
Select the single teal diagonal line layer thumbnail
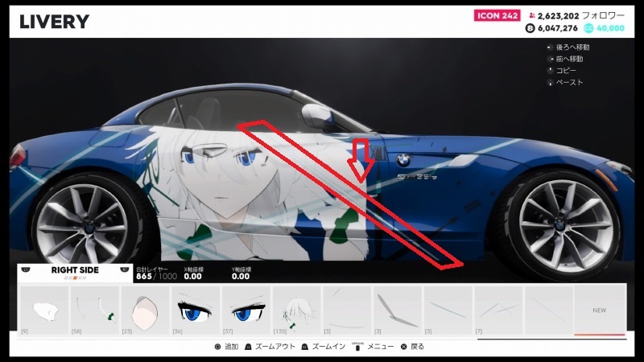click(x=448, y=311)
